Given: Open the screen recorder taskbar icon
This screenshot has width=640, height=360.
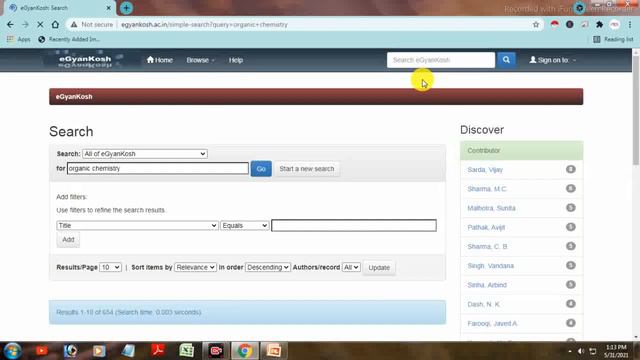Looking at the screenshot, I should point(216,351).
